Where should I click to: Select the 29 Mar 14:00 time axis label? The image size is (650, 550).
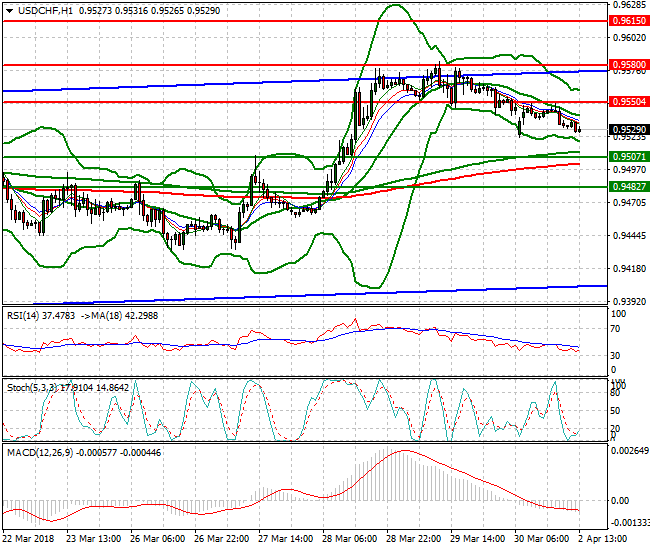point(477,539)
